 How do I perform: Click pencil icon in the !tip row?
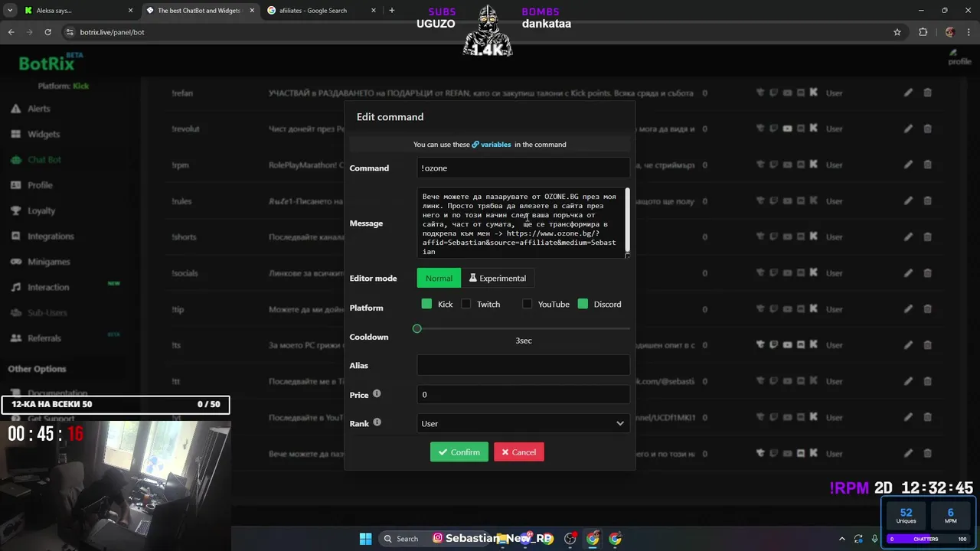tap(908, 309)
